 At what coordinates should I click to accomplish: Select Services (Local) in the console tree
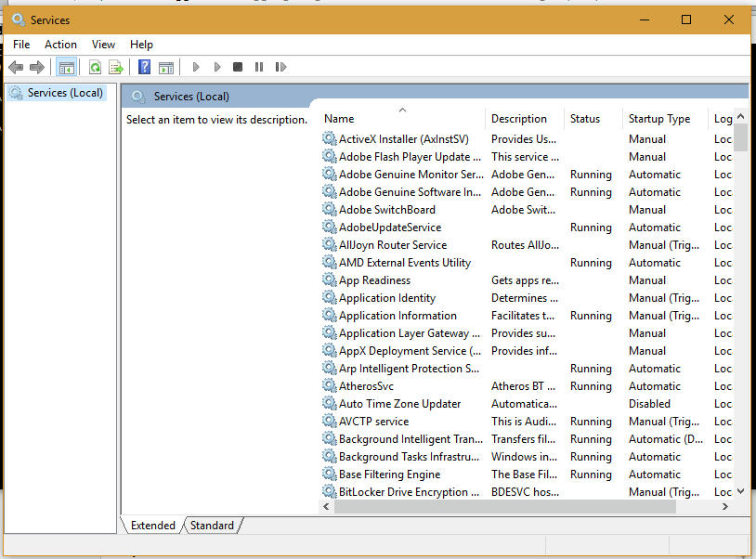pos(64,93)
